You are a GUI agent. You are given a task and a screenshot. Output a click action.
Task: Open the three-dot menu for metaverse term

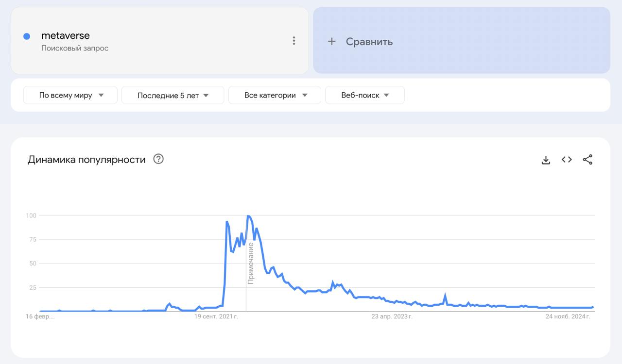click(294, 41)
